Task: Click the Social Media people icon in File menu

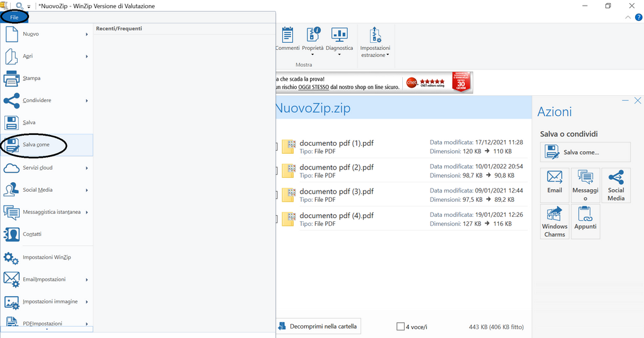Action: pyautogui.click(x=11, y=190)
